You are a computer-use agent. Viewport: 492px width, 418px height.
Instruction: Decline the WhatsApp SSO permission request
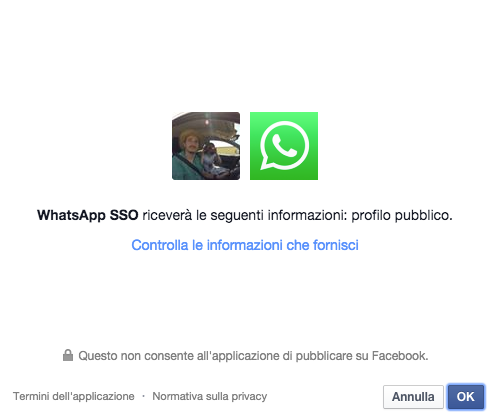tap(413, 397)
